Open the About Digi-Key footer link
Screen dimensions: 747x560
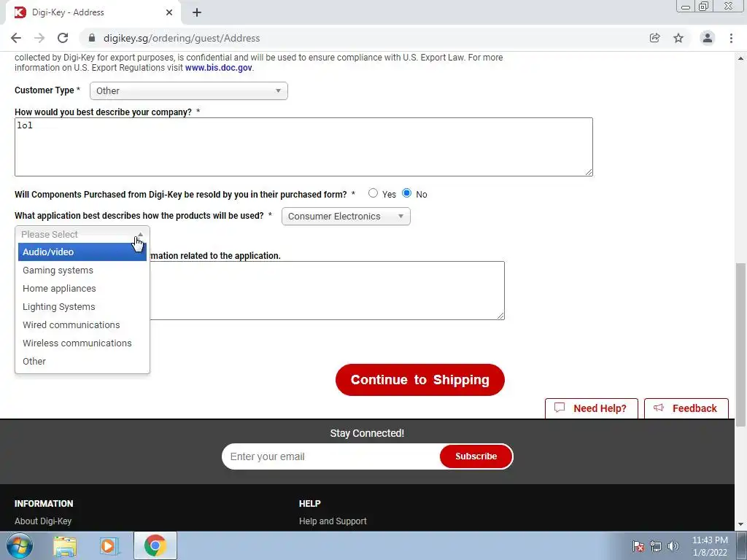pos(43,521)
